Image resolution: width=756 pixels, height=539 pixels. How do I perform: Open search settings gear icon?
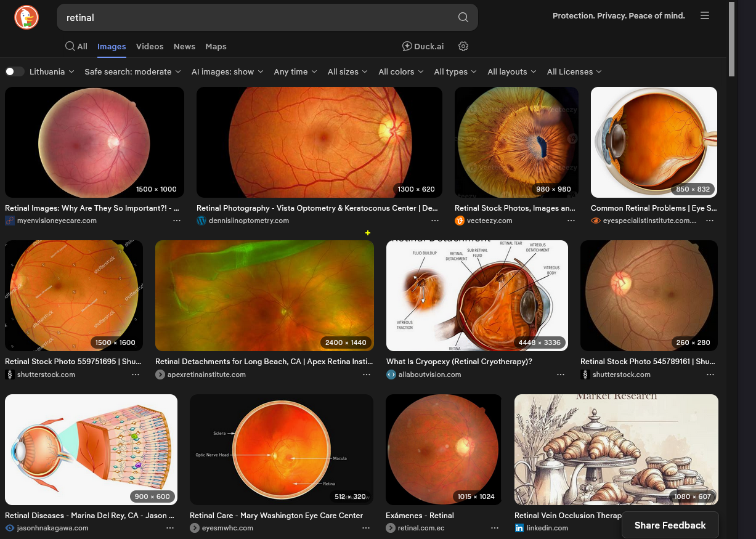click(x=464, y=46)
